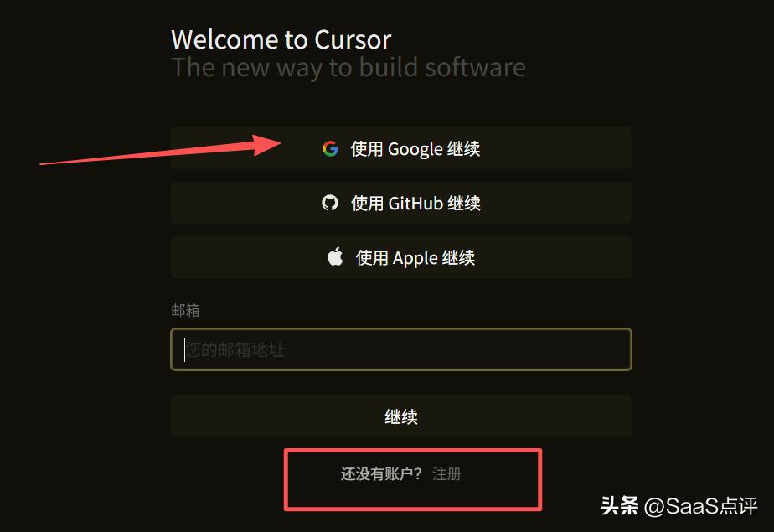Image resolution: width=774 pixels, height=532 pixels.
Task: Select the 使用 Apple 继续 option
Action: coord(400,257)
